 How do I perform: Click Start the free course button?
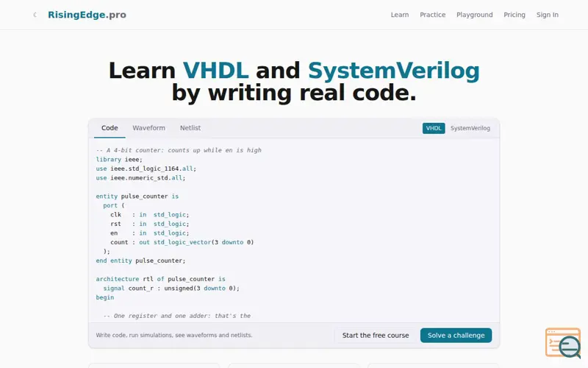[376, 336]
